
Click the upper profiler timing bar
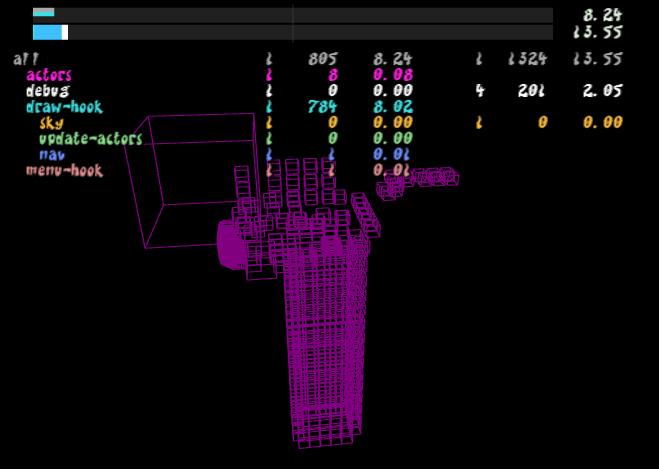tap(292, 14)
